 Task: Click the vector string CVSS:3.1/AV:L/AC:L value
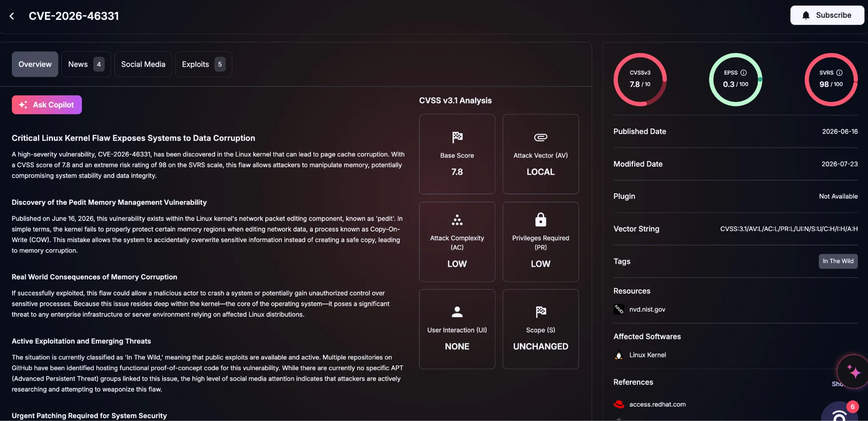coord(789,229)
